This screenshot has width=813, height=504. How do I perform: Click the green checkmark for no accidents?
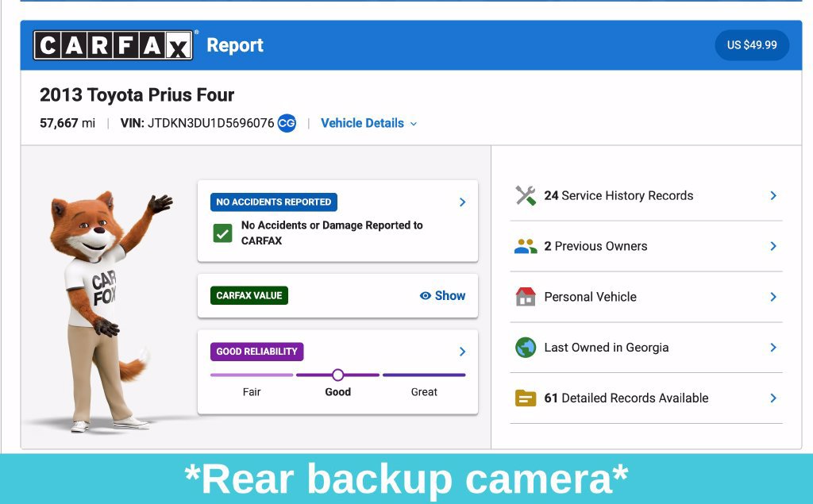pos(222,233)
